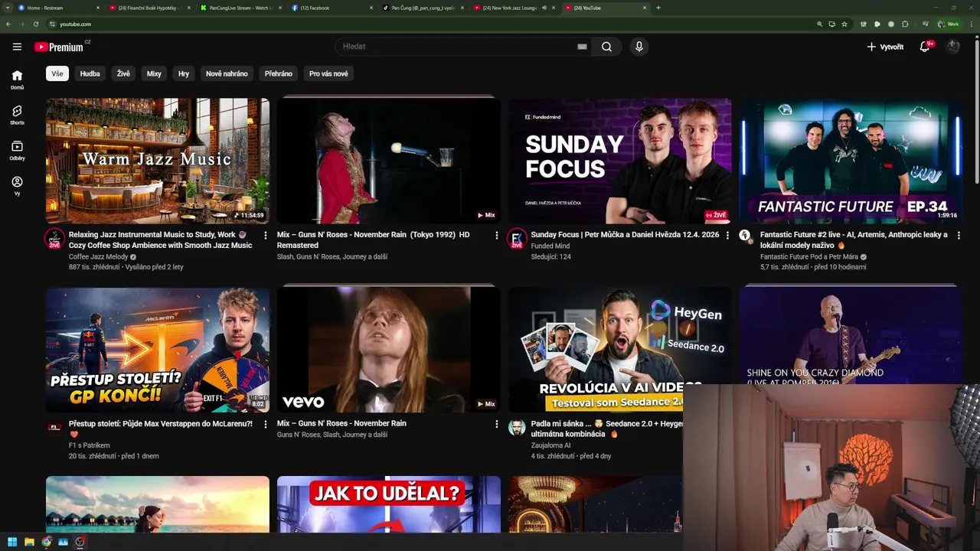Switch to New York Jazz Lounge tab
The width and height of the screenshot is (980, 551).
514,8
